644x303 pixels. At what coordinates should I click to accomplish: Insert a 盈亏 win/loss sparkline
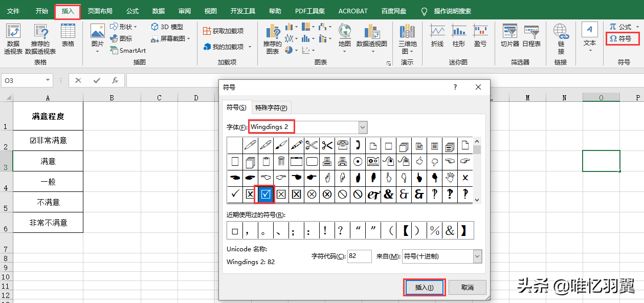pos(480,36)
